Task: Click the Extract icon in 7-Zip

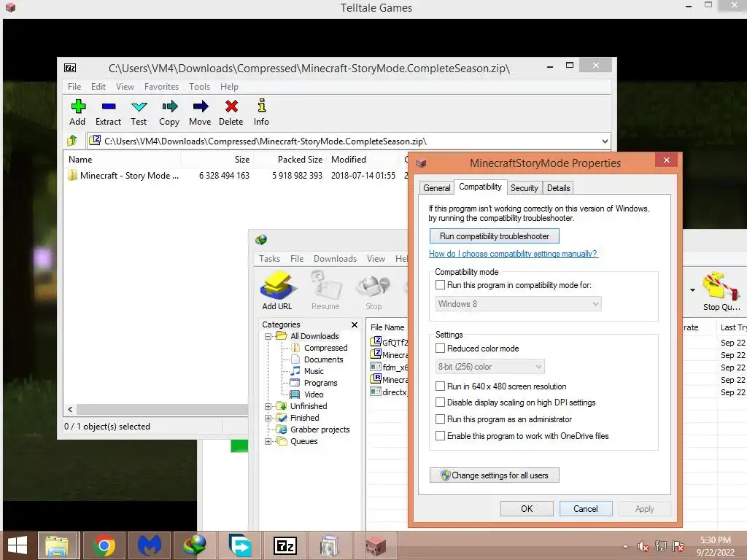Action: coord(109,106)
